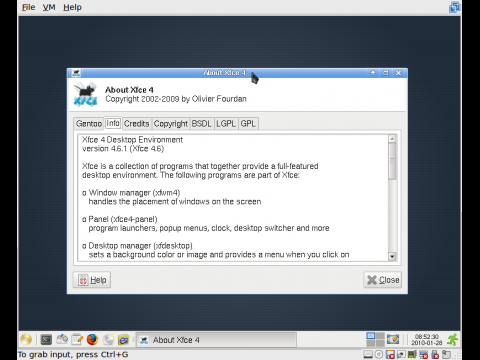Open the web browser 'e' folder launcher
This screenshot has height=360, width=480.
(x=123, y=340)
